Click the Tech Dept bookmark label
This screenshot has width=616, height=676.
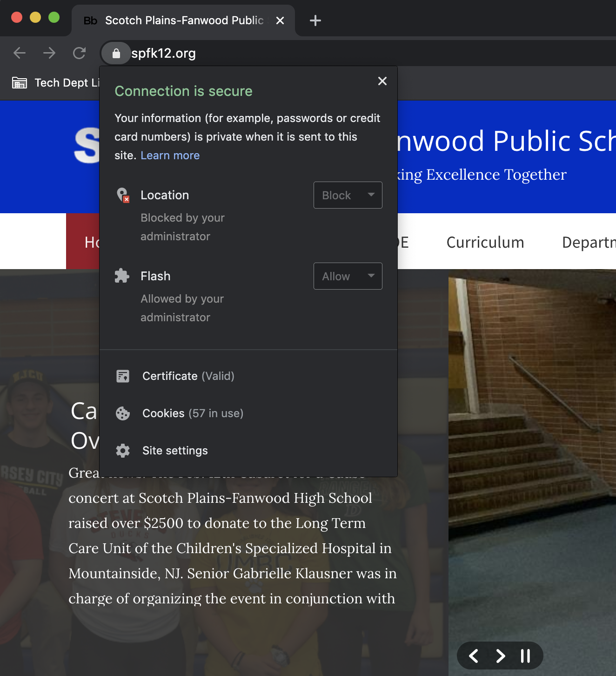pos(67,83)
